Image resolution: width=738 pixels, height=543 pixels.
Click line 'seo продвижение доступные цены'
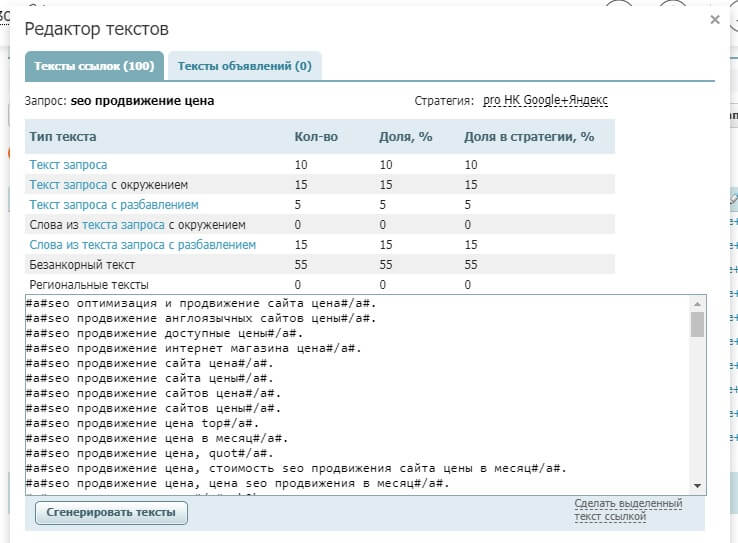[x=165, y=334]
